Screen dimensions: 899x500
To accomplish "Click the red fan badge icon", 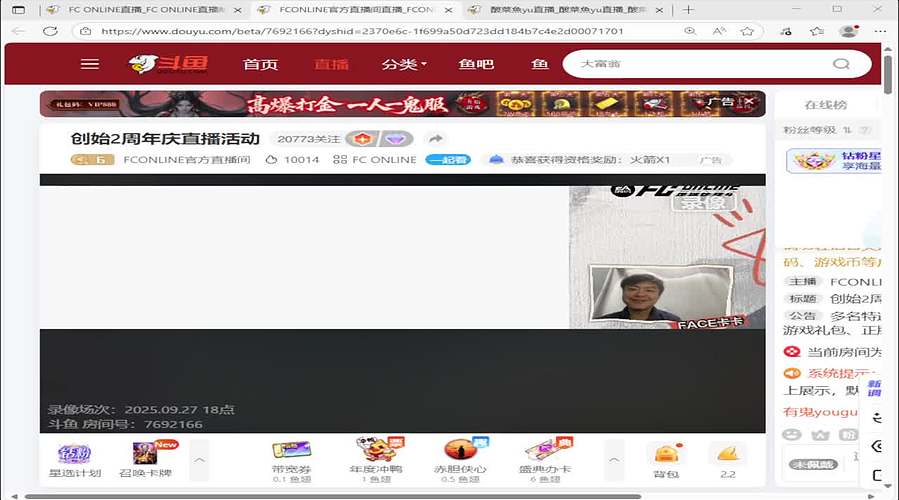I will tap(362, 139).
